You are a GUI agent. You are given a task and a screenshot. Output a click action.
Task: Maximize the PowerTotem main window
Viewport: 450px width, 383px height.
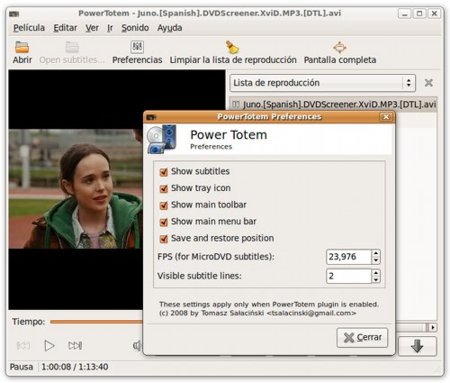point(419,14)
